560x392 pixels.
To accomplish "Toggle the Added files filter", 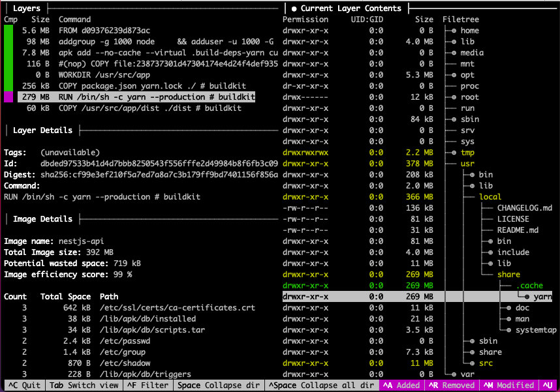I will pyautogui.click(x=402, y=385).
